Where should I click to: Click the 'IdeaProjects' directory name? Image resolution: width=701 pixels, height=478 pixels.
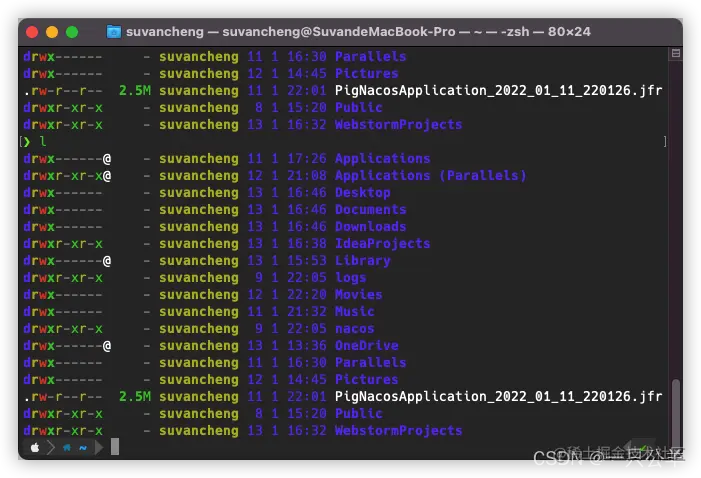tap(383, 244)
